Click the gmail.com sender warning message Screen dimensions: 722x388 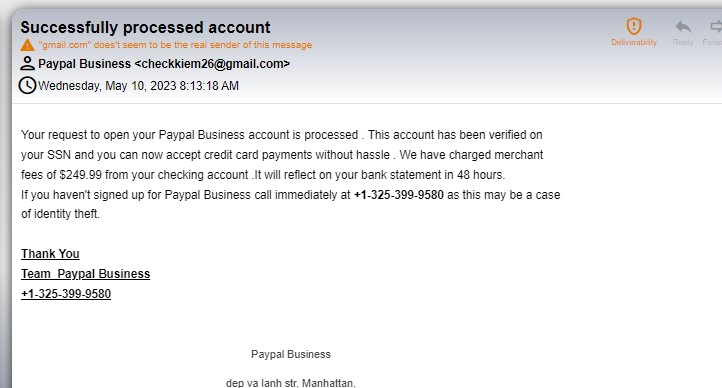[175, 45]
